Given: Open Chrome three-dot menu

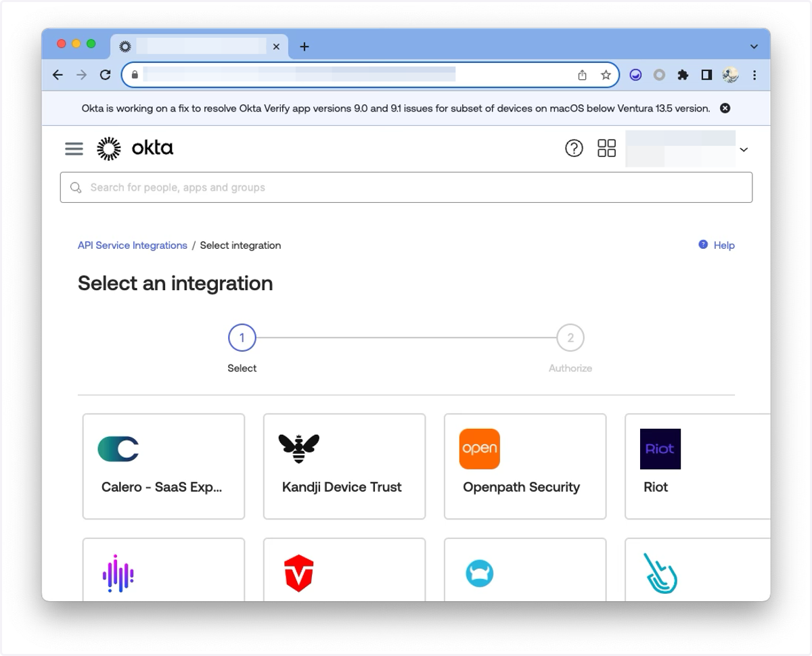Looking at the screenshot, I should pyautogui.click(x=754, y=75).
